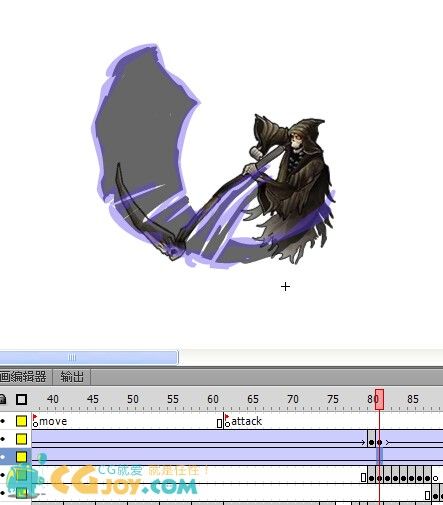Viewport: 443px width, 505px height.
Task: Jump to frame 40 on the timeline ruler
Action: coord(53,399)
